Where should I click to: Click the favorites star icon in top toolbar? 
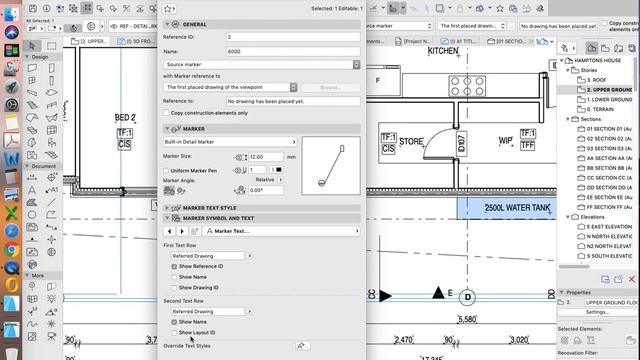coord(500,9)
